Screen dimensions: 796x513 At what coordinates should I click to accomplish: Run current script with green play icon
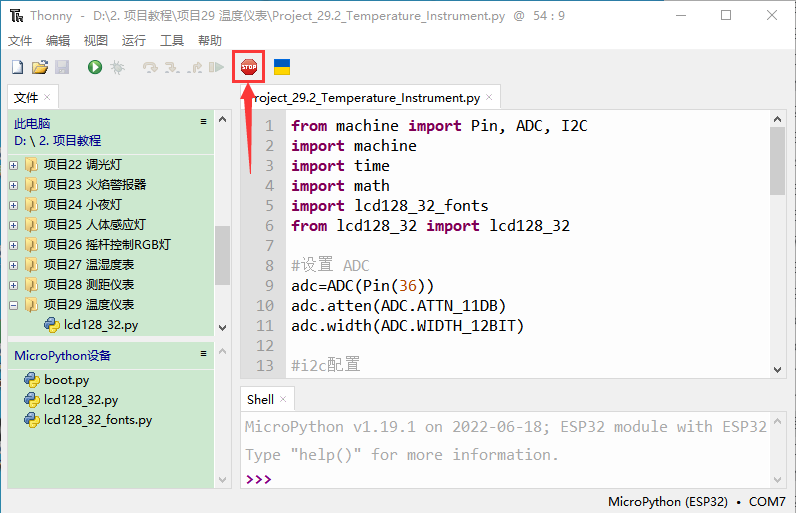click(94, 67)
